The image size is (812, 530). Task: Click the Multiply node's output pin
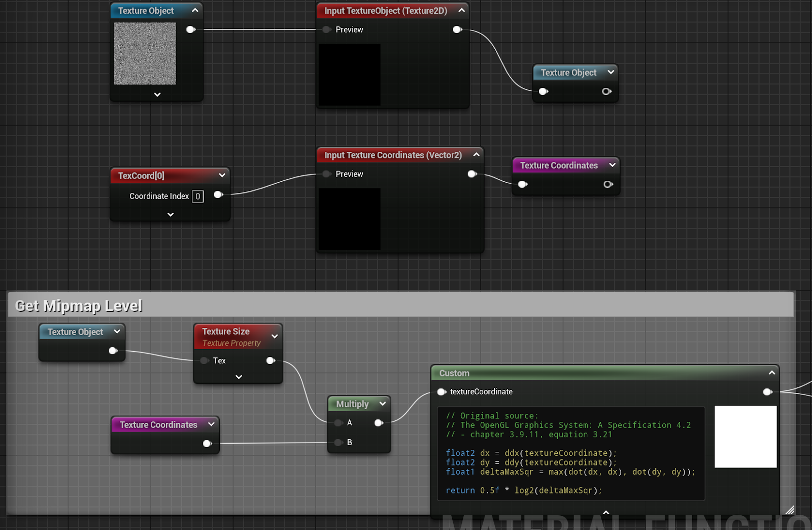(x=379, y=423)
